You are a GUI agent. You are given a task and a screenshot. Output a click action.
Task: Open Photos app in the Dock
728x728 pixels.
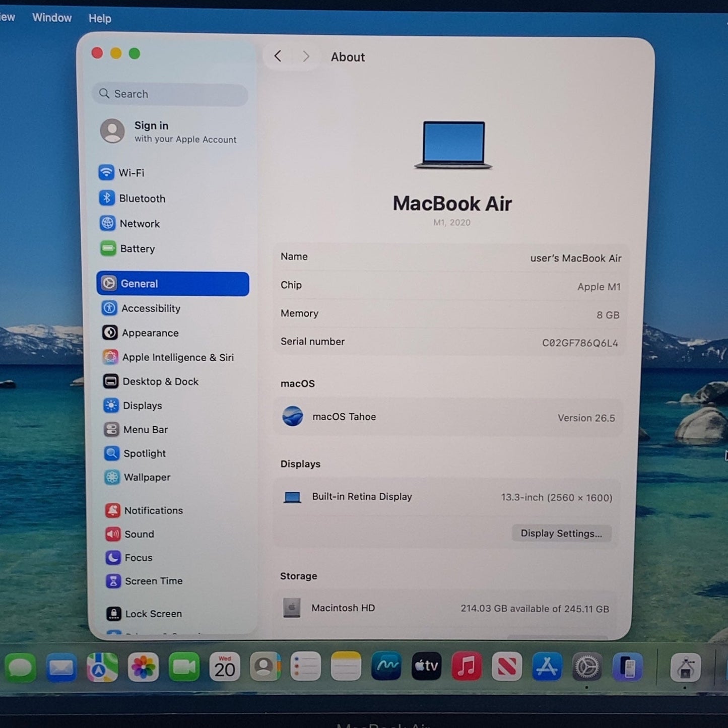tap(143, 668)
